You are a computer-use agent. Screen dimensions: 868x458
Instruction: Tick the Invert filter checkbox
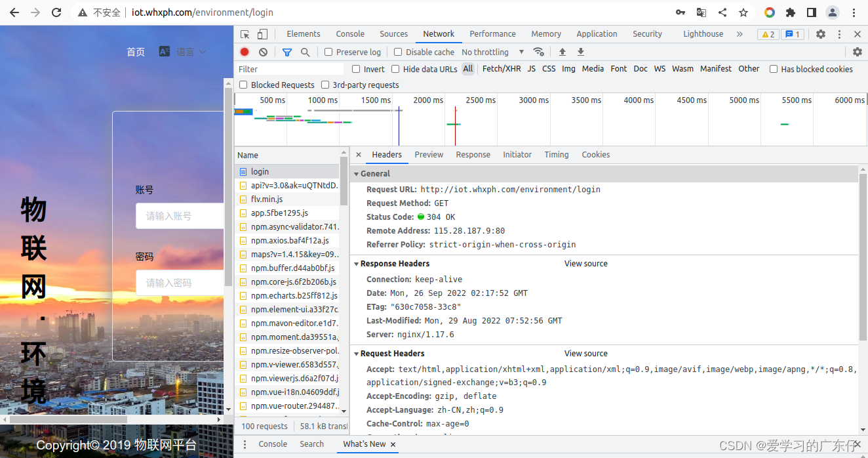coord(356,69)
